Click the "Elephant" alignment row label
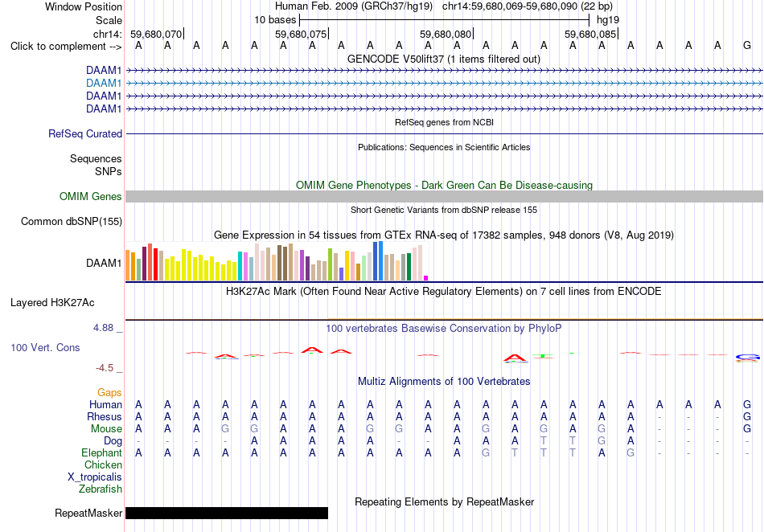Screen dimensions: 764x532 point(101,452)
